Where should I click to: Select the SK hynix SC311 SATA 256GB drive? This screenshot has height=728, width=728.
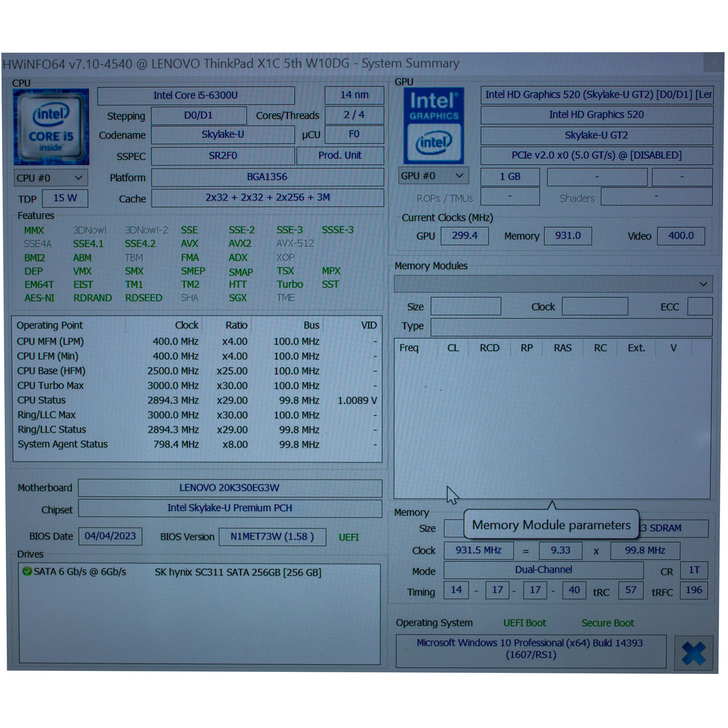200,572
